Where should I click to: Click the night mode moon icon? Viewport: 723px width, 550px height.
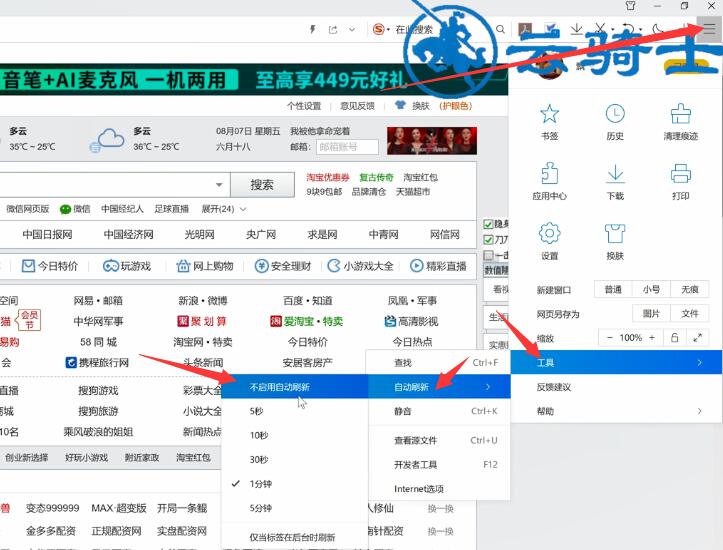[658, 29]
